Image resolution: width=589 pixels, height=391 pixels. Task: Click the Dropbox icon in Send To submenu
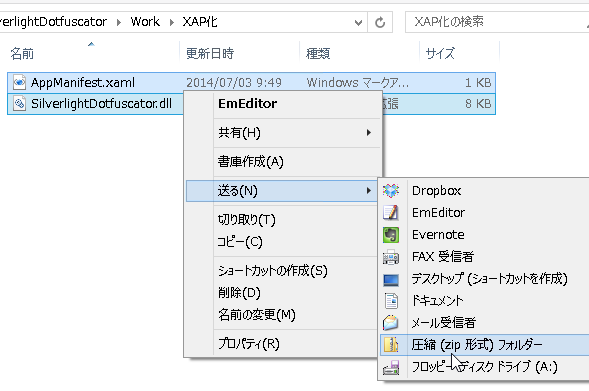391,191
